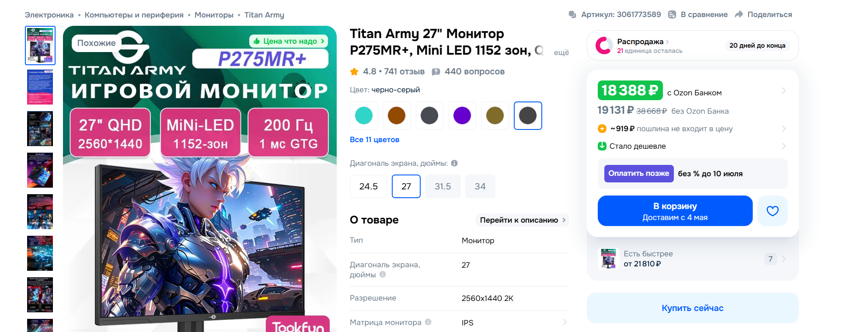This screenshot has height=332, width=868.
Task: Click the share arrow icon
Action: point(739,14)
